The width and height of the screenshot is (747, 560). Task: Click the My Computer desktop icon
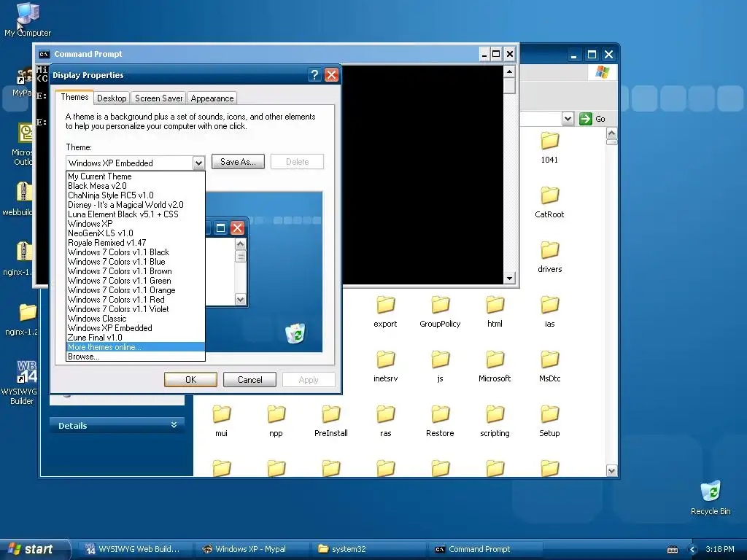(x=28, y=20)
